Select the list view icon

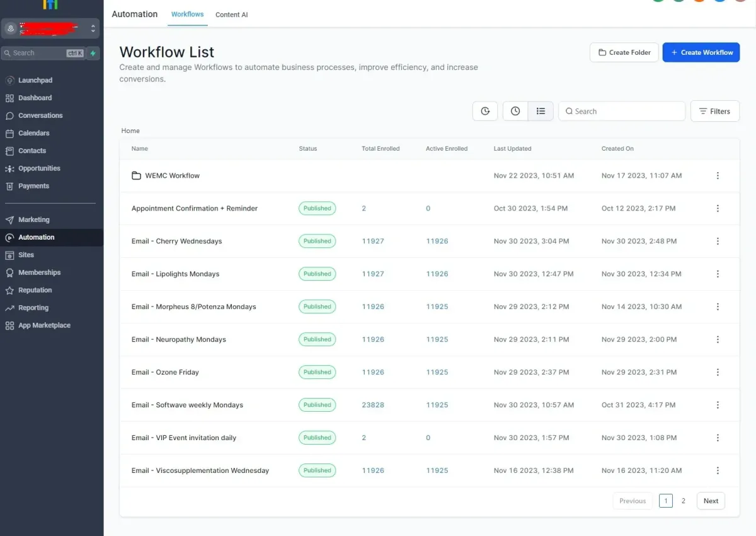[x=541, y=111]
